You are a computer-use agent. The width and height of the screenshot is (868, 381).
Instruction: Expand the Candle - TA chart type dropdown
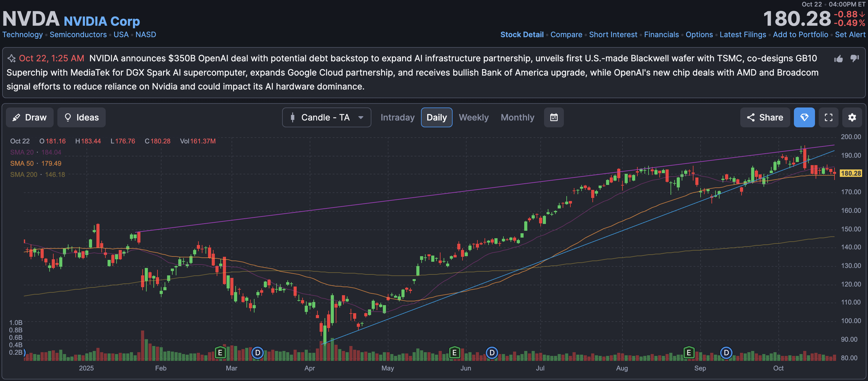[326, 117]
